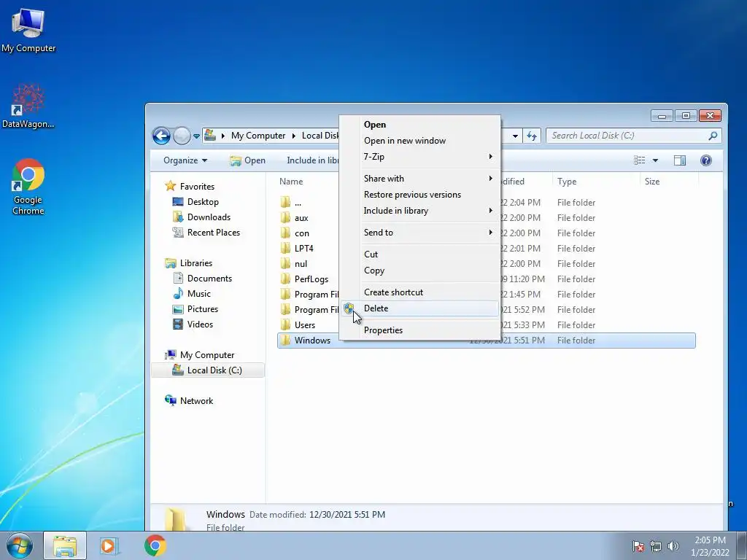Click Action Center flag tray icon
Image resolution: width=747 pixels, height=560 pixels.
pos(638,546)
